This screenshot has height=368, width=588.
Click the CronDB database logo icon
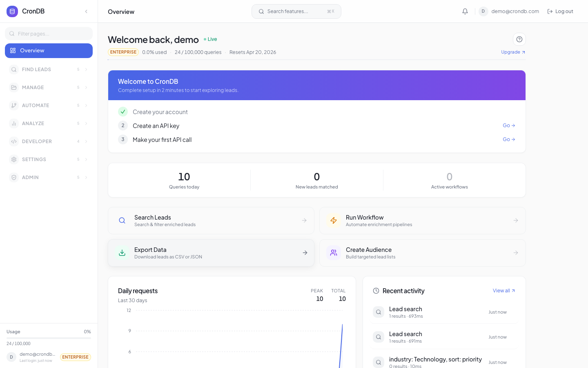coord(12,11)
